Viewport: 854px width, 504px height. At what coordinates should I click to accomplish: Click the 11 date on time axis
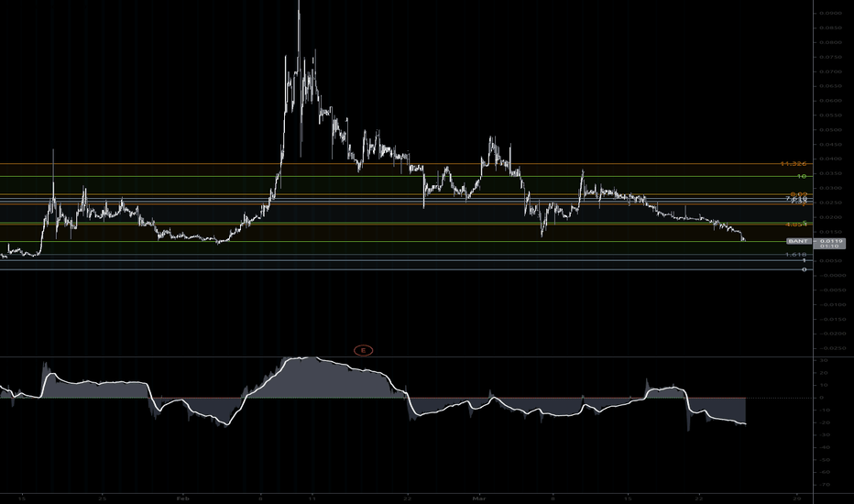311,498
